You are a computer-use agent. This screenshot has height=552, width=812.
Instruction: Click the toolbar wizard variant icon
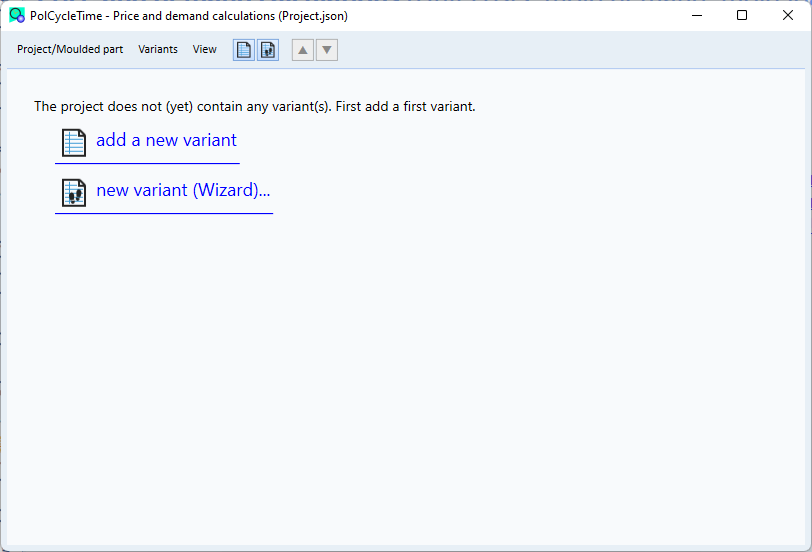coord(268,50)
